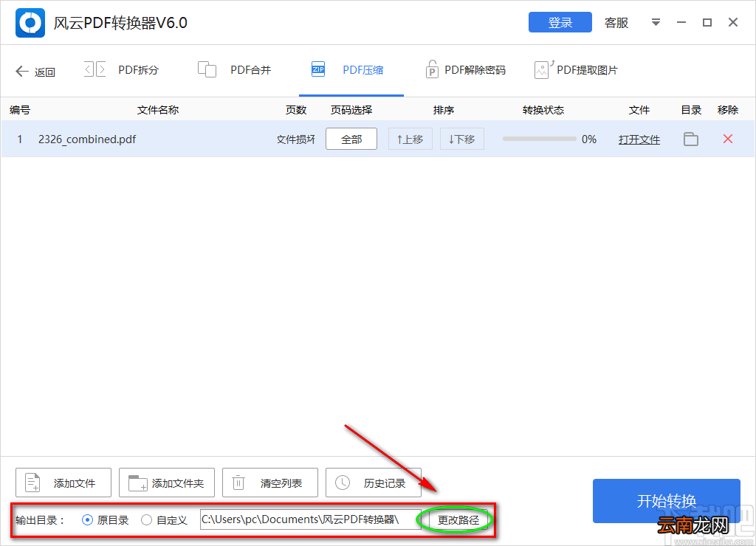Viewport: 756px width, 546px height.
Task: Click the ↑上移 move up button
Action: [410, 139]
